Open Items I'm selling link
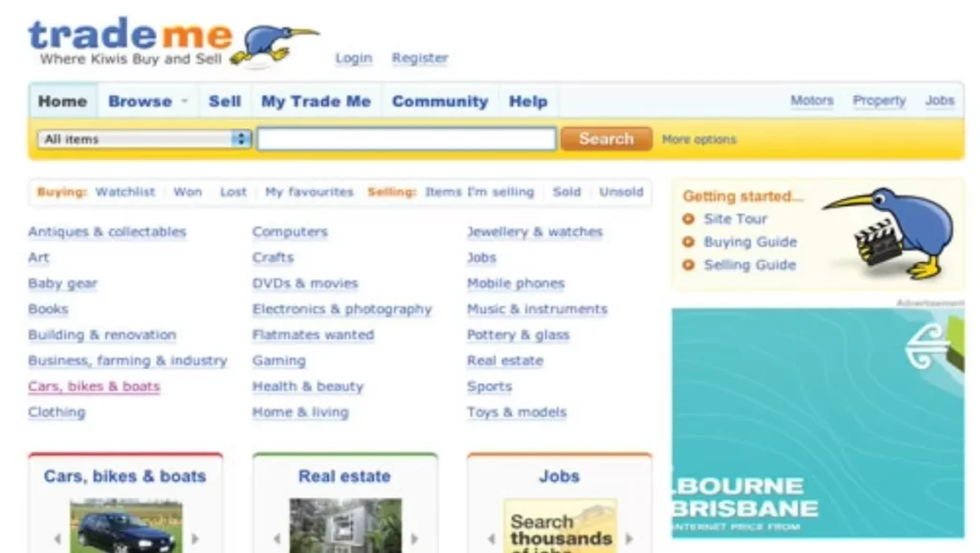Image resolution: width=980 pixels, height=553 pixels. (480, 192)
